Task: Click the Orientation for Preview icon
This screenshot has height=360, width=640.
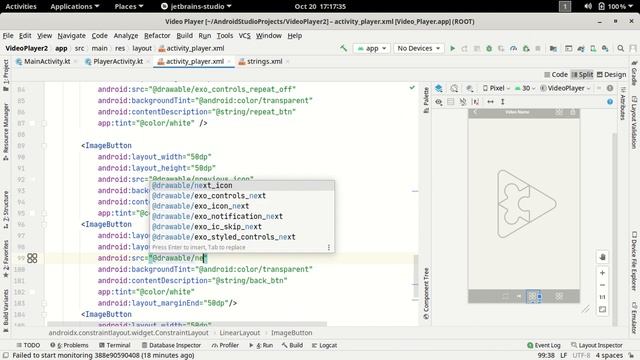Action: pos(454,88)
